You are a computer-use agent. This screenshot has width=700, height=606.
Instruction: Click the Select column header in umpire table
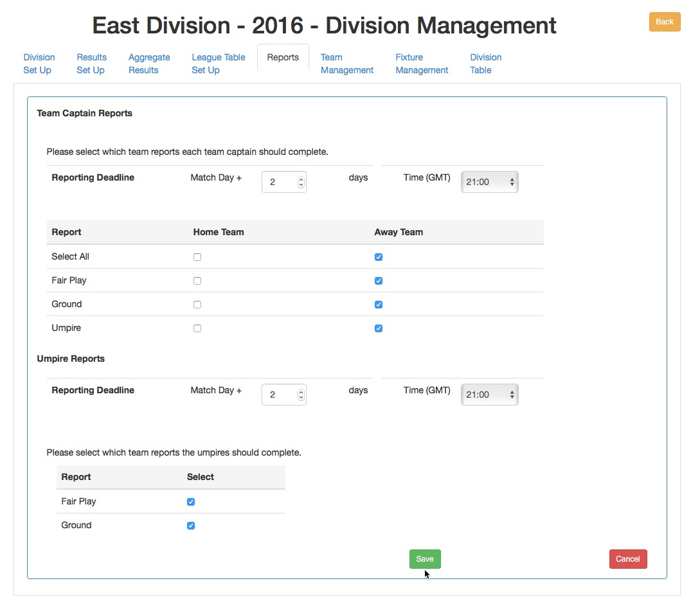tap(201, 477)
